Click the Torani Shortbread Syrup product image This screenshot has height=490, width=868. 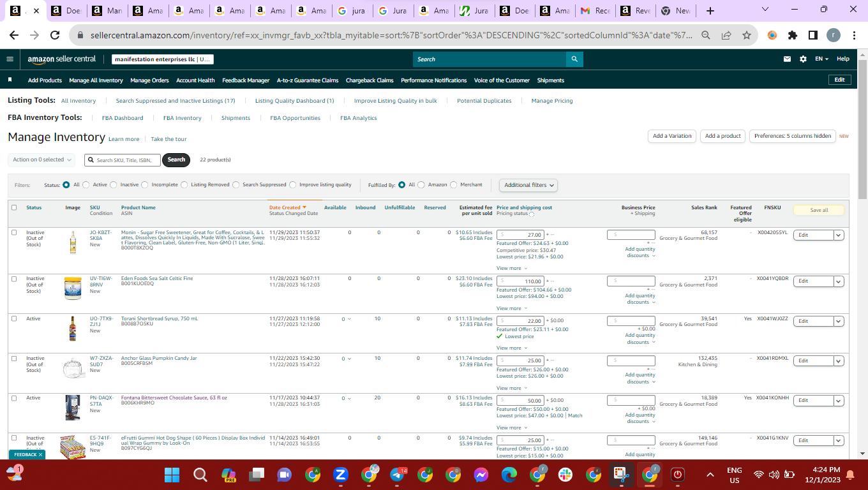[73, 328]
